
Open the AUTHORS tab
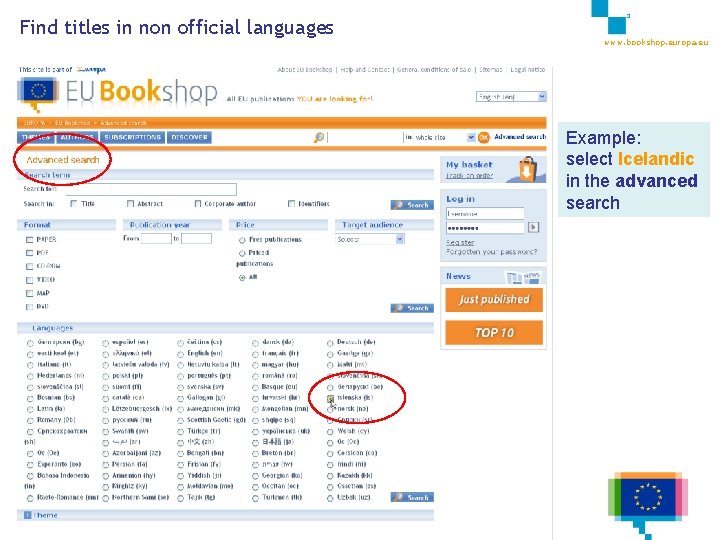tap(77, 137)
